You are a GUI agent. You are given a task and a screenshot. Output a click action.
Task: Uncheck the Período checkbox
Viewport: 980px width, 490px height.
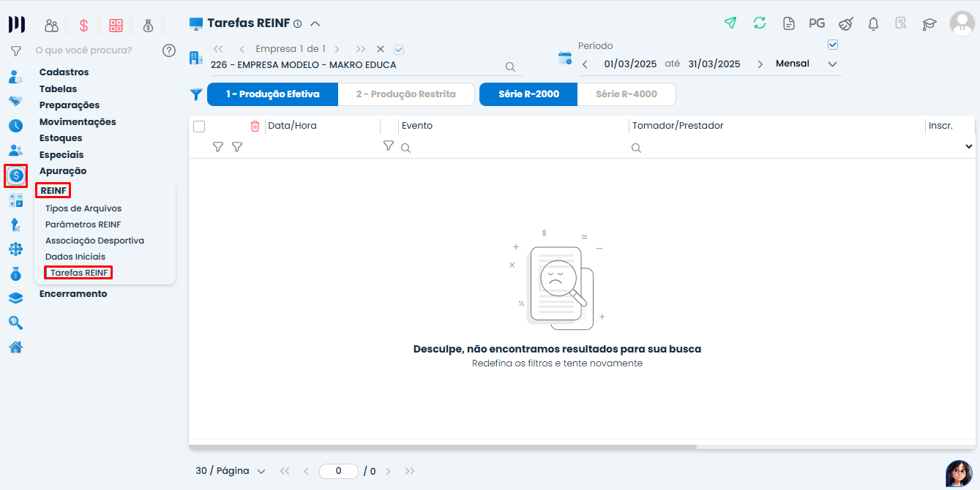coord(832,45)
